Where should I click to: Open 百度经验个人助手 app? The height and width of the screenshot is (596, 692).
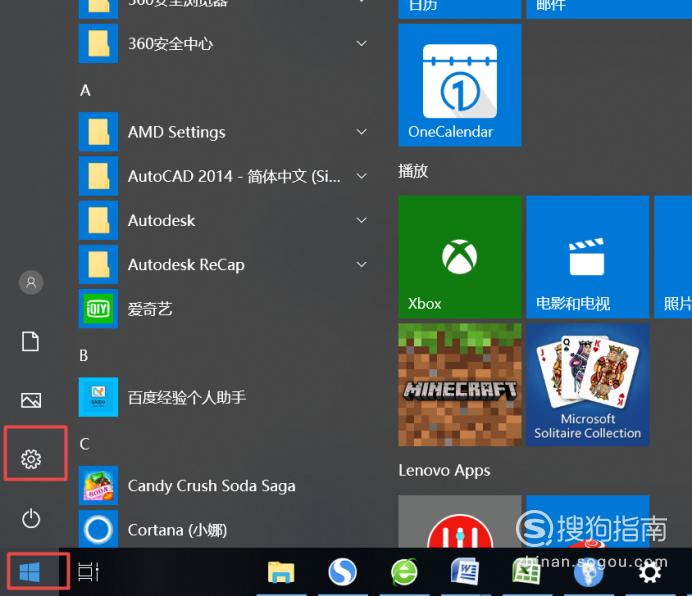[225, 397]
